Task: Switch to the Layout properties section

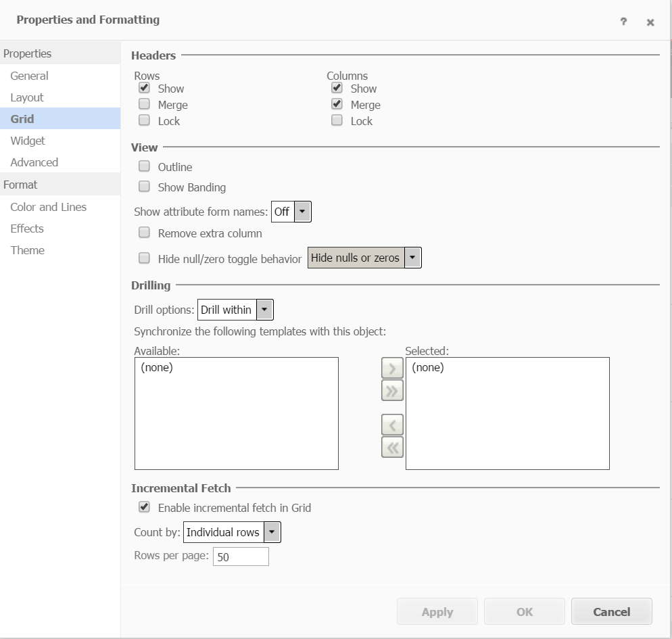Action: 27,97
